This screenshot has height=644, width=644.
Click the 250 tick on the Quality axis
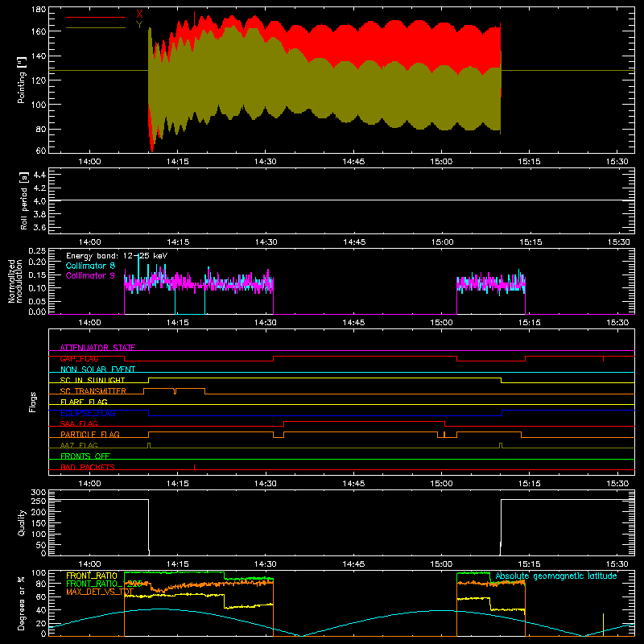point(38,502)
